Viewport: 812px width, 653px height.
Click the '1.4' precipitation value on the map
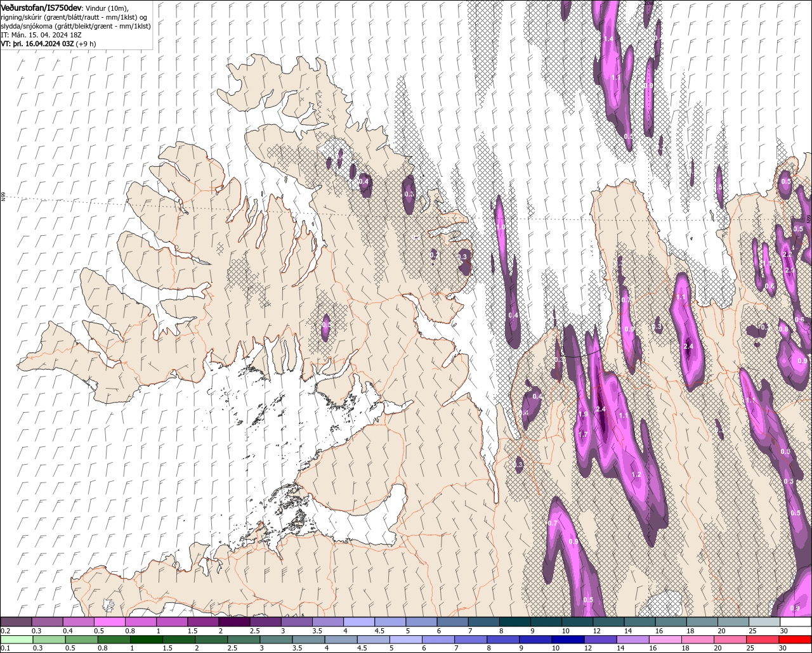pos(608,39)
